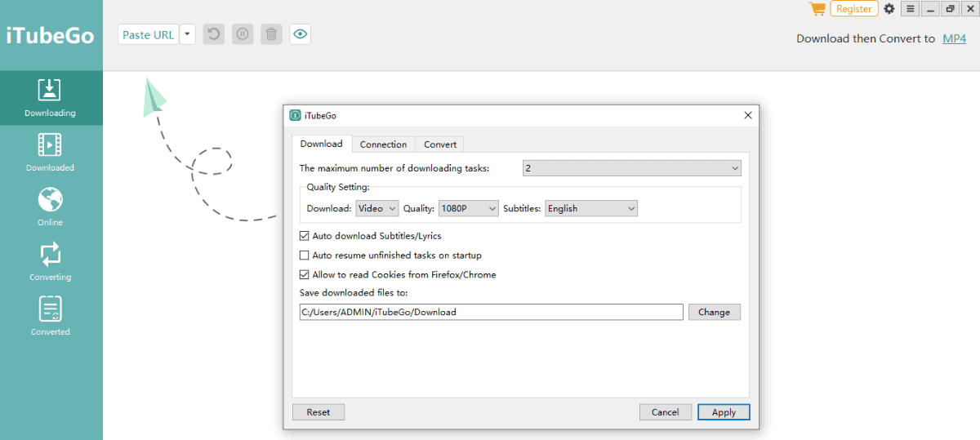Open the Quality 1080P dropdown
This screenshot has height=440, width=980.
coord(469,208)
